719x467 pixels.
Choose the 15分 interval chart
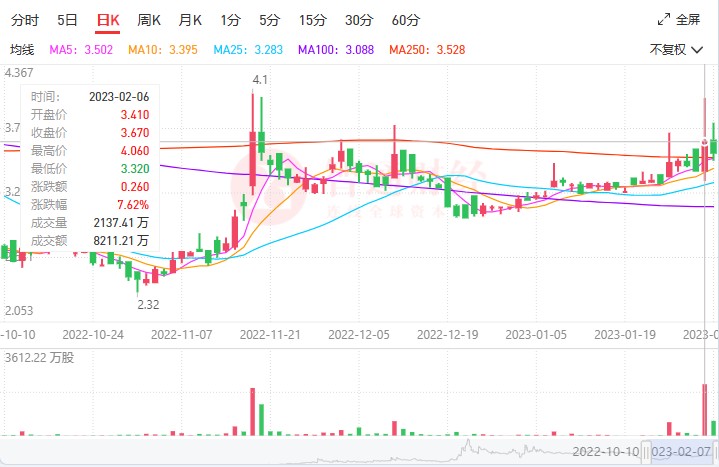click(x=313, y=20)
